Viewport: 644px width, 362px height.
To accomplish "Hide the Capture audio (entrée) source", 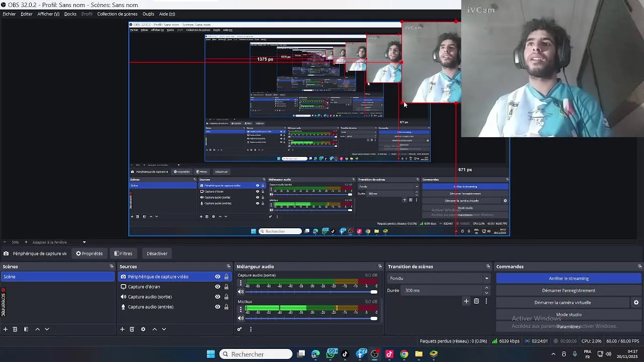I will (218, 307).
